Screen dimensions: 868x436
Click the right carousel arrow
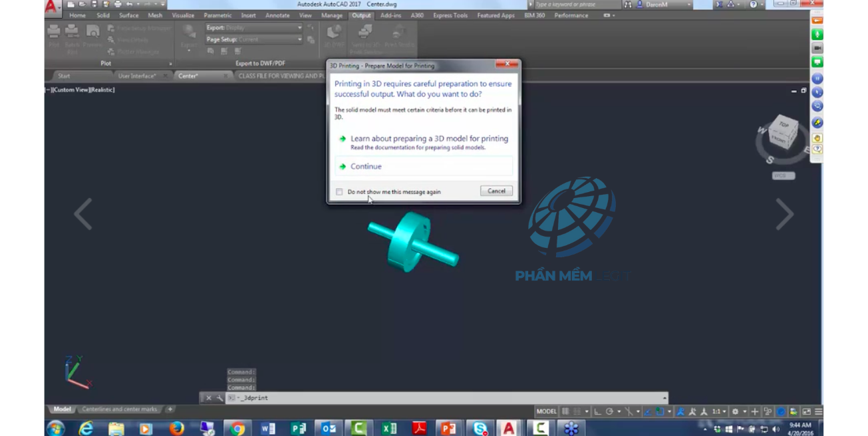tap(785, 214)
